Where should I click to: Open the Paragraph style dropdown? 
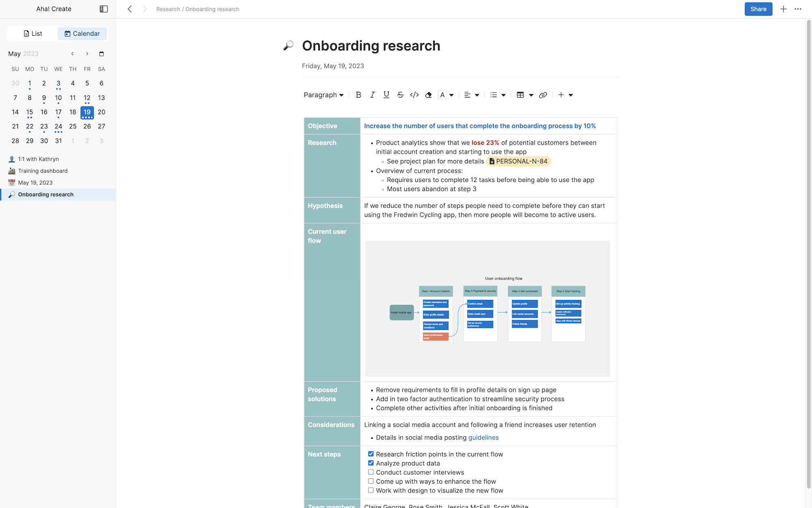click(x=324, y=95)
